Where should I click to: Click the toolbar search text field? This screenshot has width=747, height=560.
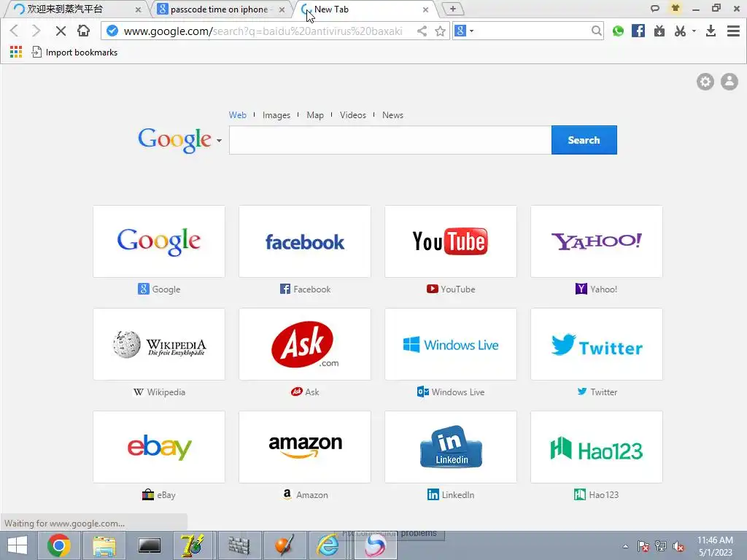pos(532,31)
